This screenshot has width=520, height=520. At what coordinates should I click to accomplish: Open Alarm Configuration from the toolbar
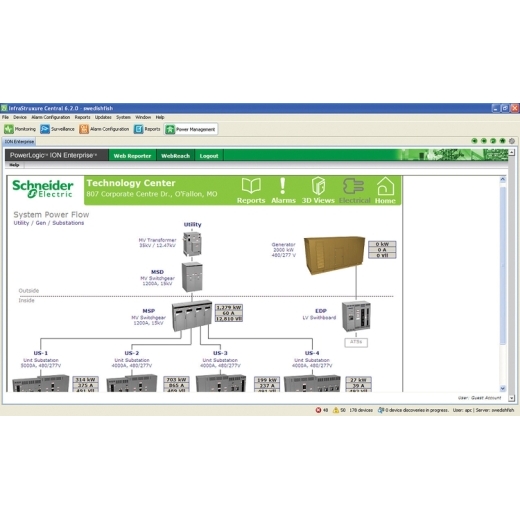[104, 129]
